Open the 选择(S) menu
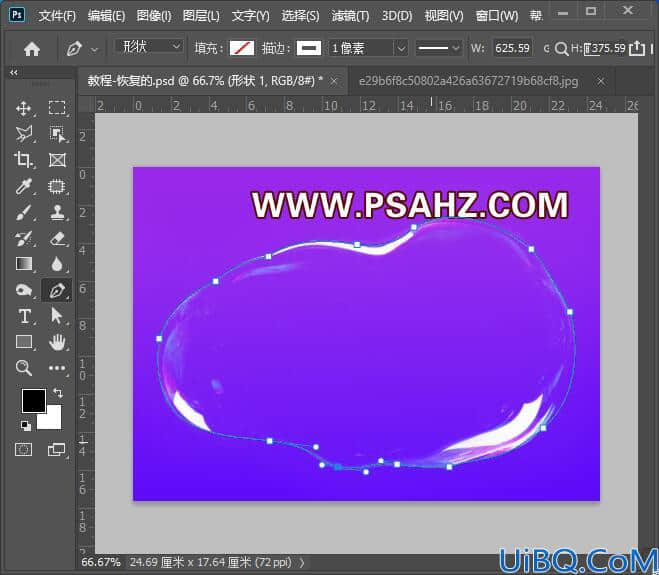Screen dimensions: 659x575 pos(300,16)
